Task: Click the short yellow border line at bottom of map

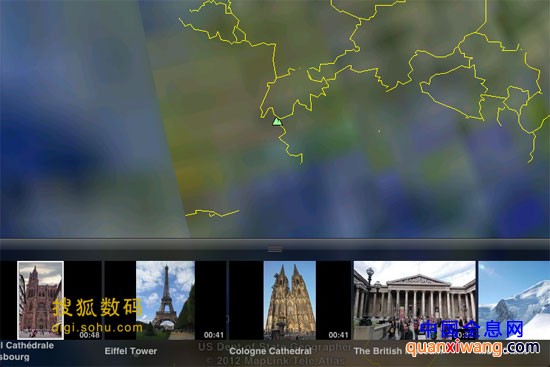Action: coord(212,213)
